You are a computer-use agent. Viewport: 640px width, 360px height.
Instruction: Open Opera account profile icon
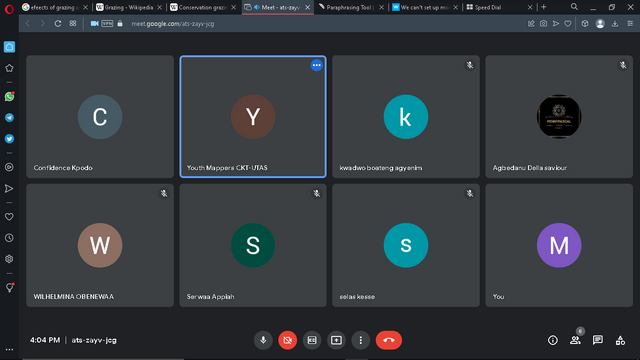click(x=600, y=24)
